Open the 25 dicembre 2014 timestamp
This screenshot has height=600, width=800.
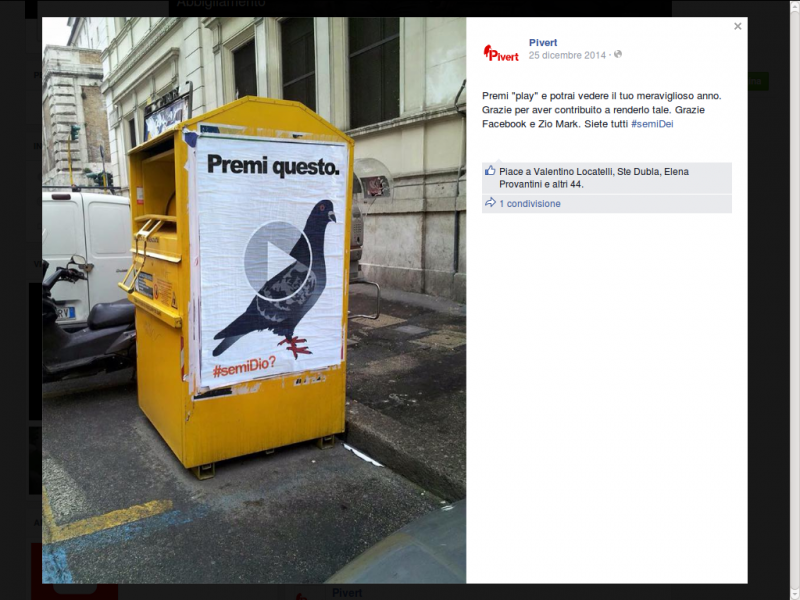[x=567, y=55]
